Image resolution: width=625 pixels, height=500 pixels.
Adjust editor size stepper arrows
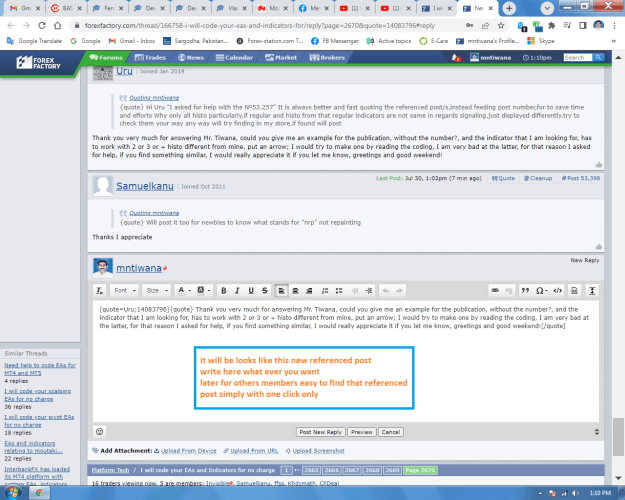tap(596, 432)
